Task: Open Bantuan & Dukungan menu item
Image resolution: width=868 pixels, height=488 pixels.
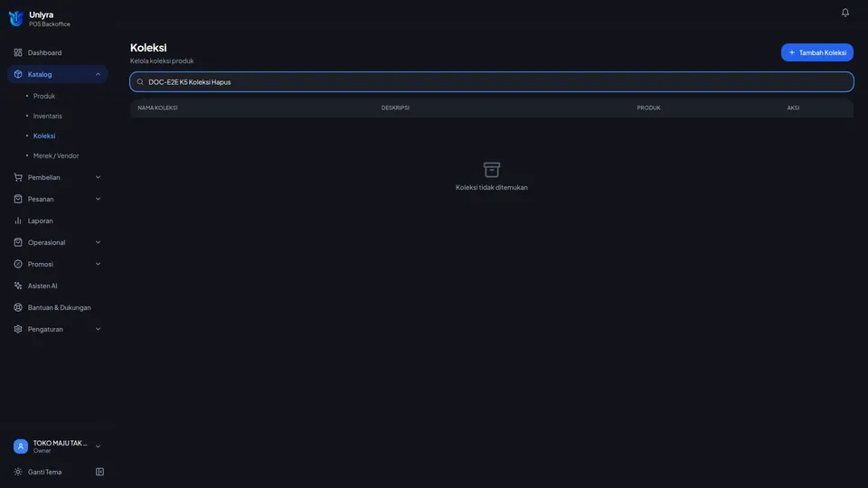Action: pos(58,307)
